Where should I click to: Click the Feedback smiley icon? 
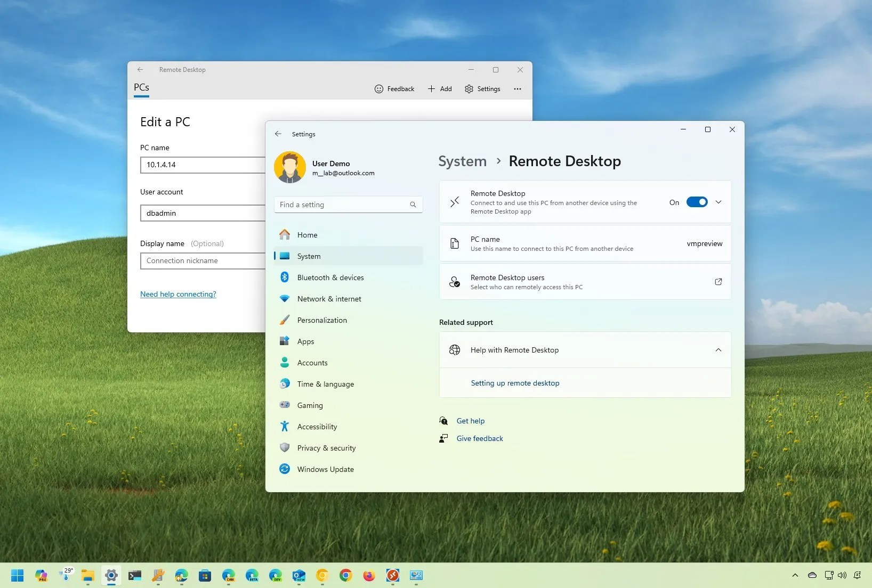pos(379,88)
